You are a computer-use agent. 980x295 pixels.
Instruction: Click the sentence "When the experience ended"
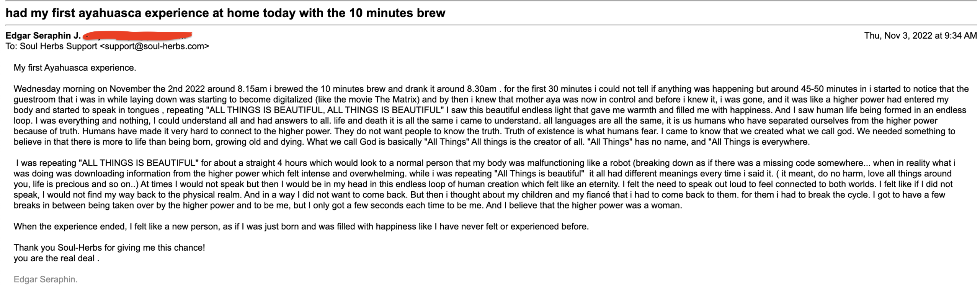[70, 227]
